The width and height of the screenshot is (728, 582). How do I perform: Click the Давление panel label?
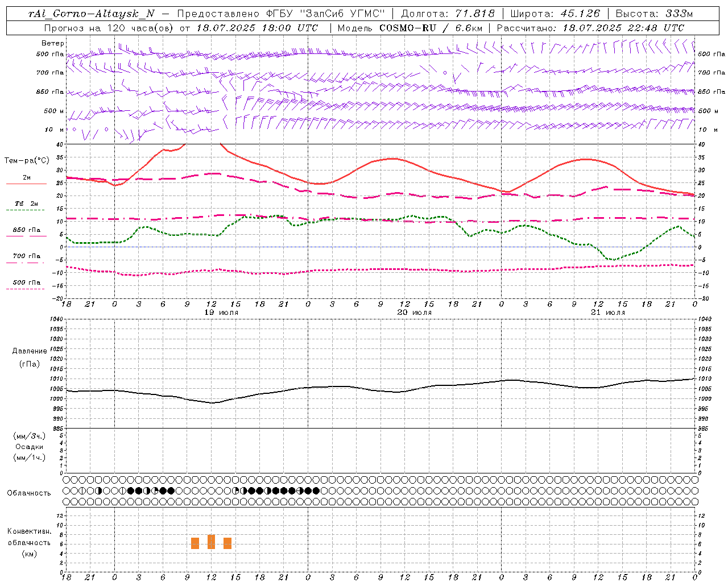(x=30, y=351)
